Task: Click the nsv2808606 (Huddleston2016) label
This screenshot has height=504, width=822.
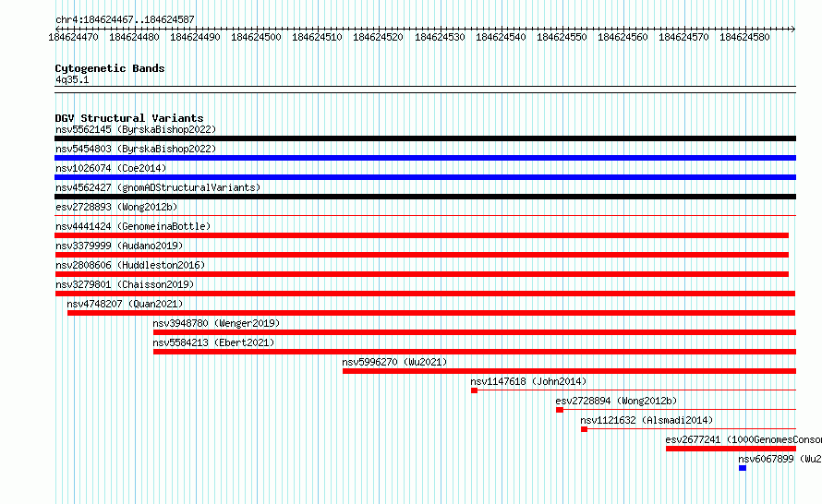Action: 130,265
